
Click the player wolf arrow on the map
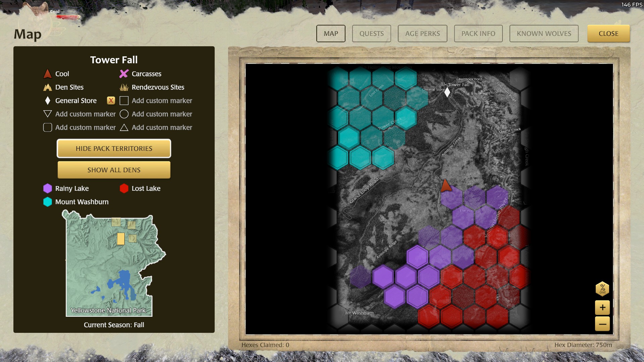[x=445, y=185]
